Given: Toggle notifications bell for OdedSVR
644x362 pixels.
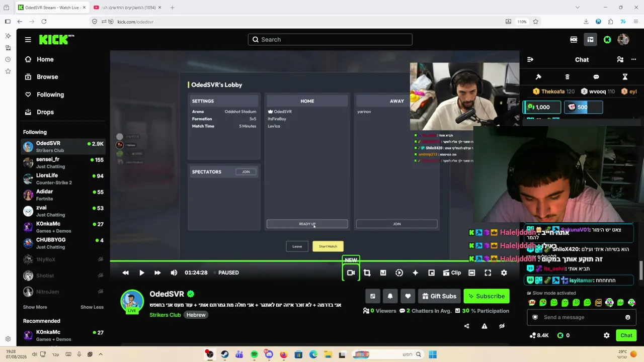Looking at the screenshot, I should click(x=390, y=296).
